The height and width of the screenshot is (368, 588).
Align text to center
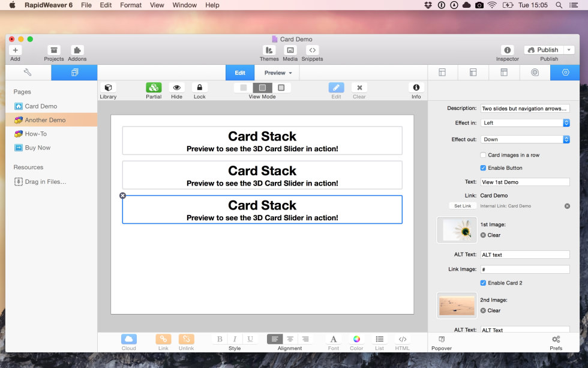point(290,339)
